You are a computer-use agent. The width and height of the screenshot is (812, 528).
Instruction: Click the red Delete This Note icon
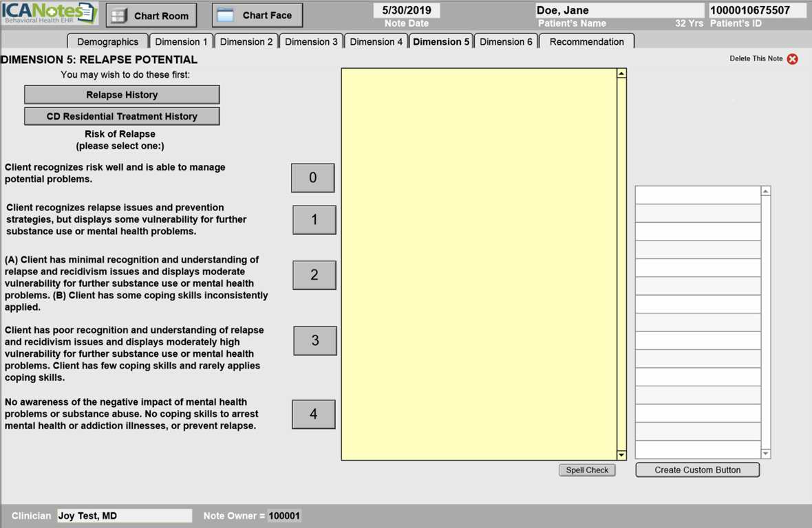pos(792,59)
